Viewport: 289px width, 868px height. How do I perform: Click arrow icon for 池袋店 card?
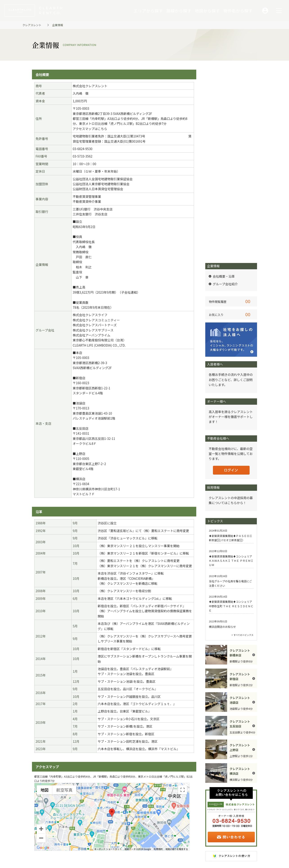[x=253, y=702]
